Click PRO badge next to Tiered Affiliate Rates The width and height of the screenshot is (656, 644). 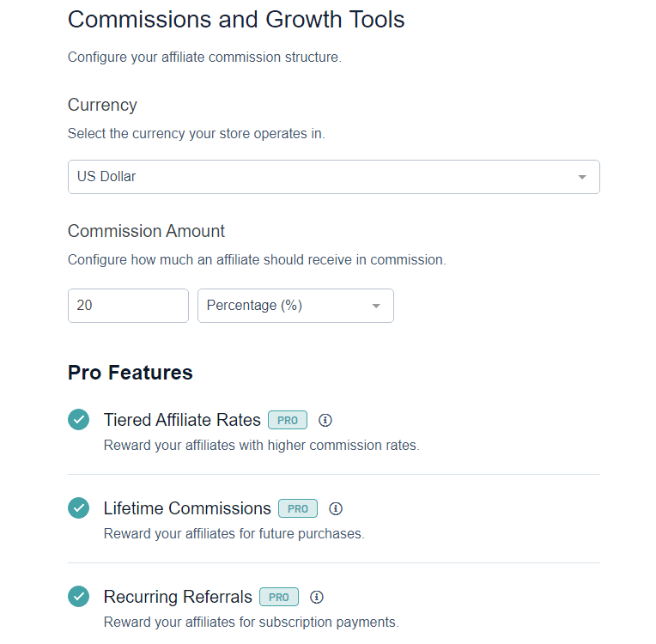[288, 420]
